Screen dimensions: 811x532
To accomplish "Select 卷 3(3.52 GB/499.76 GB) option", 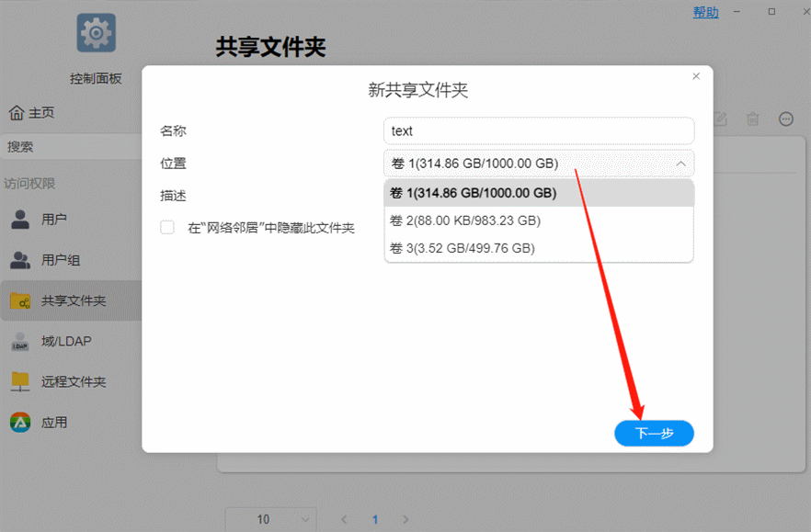I will click(539, 248).
